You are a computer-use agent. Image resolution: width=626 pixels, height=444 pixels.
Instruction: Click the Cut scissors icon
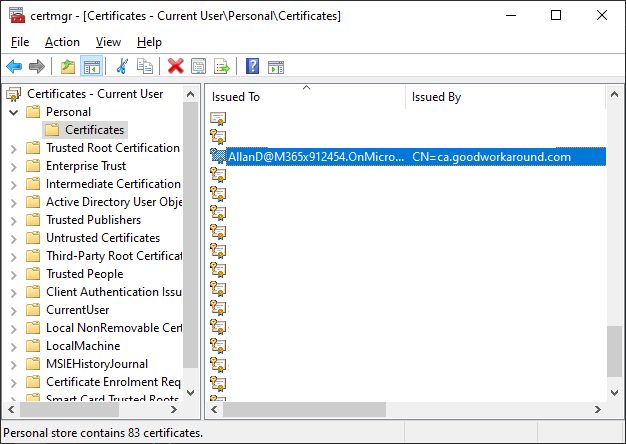(122, 67)
